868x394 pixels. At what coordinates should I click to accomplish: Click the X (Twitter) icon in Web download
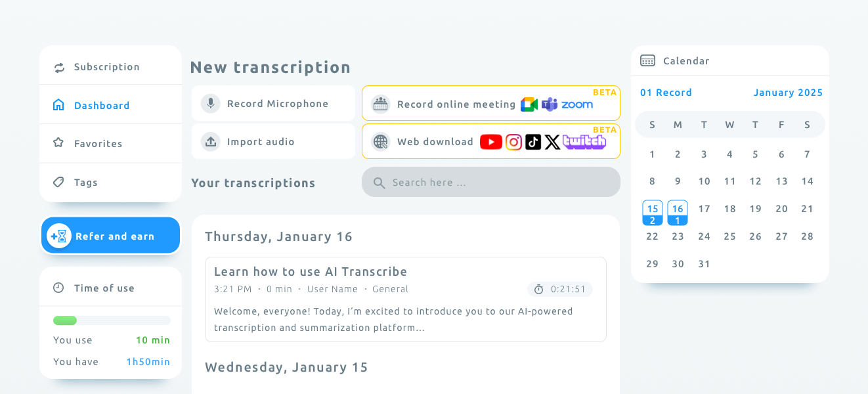click(553, 142)
